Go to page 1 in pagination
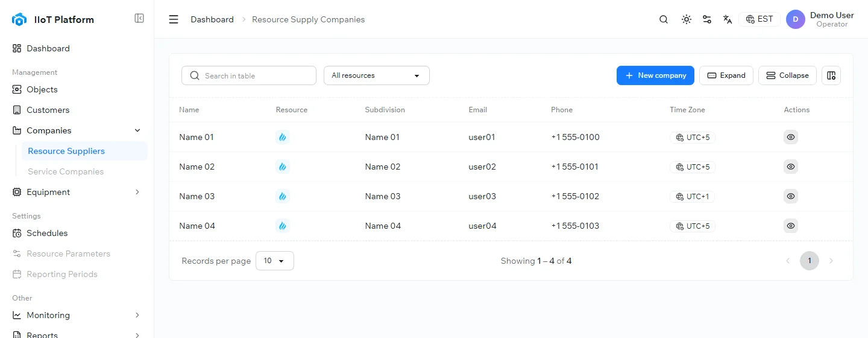868x338 pixels. pyautogui.click(x=810, y=261)
